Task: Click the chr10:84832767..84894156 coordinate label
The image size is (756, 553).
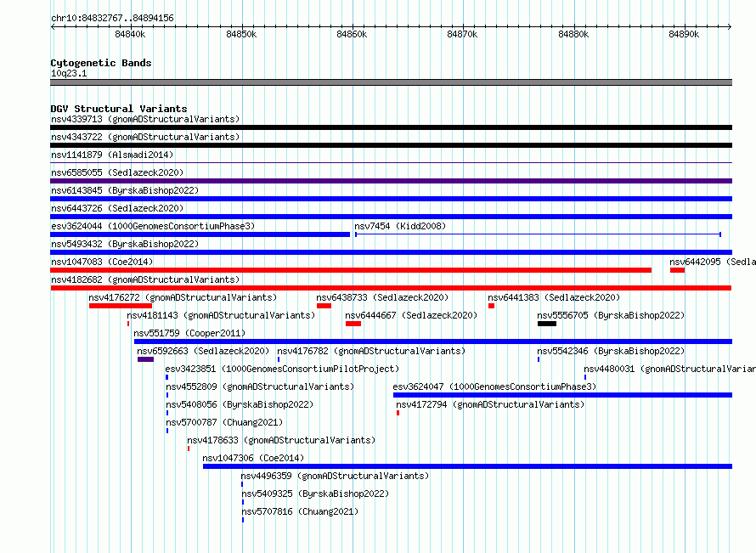Action: (x=112, y=19)
